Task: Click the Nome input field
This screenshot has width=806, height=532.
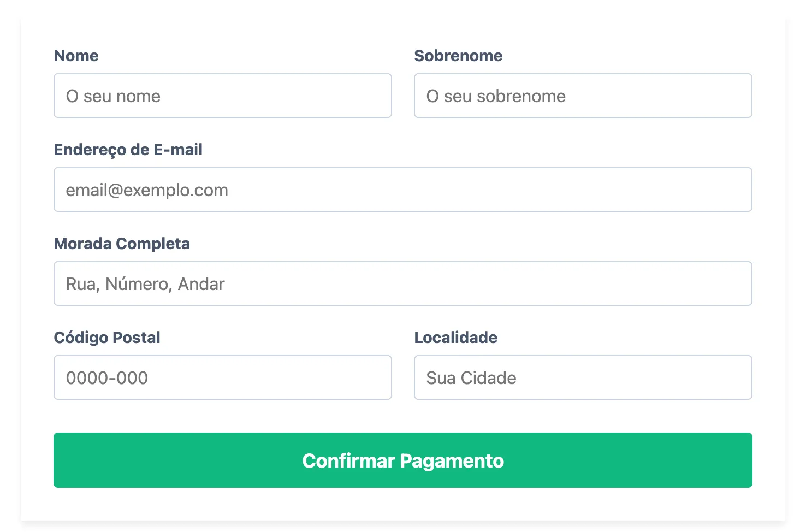Action: click(223, 96)
